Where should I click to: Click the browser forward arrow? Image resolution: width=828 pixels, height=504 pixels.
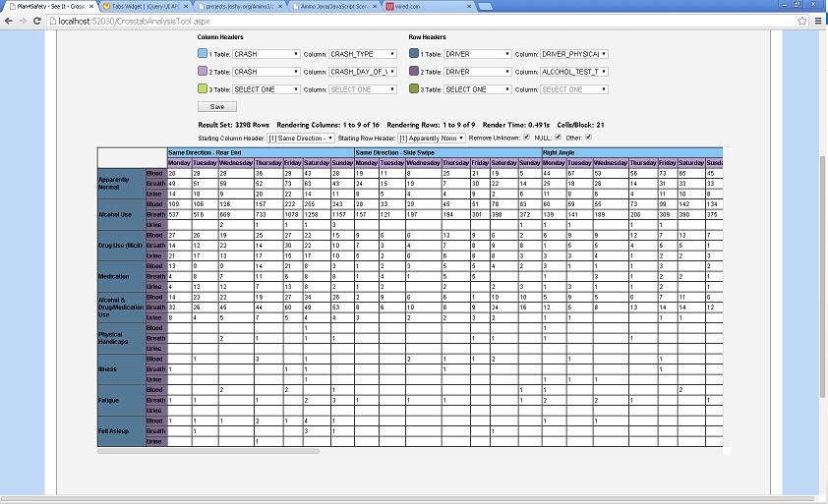23,21
